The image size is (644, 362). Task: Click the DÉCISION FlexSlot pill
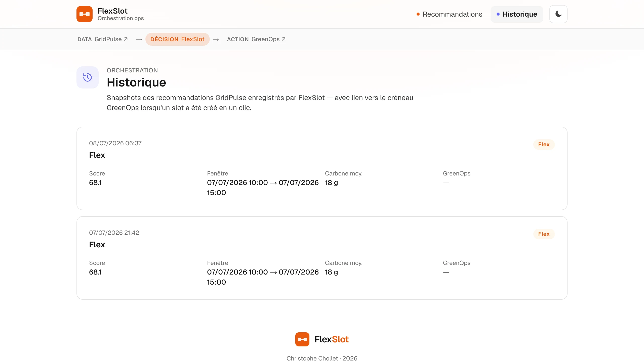tap(177, 39)
